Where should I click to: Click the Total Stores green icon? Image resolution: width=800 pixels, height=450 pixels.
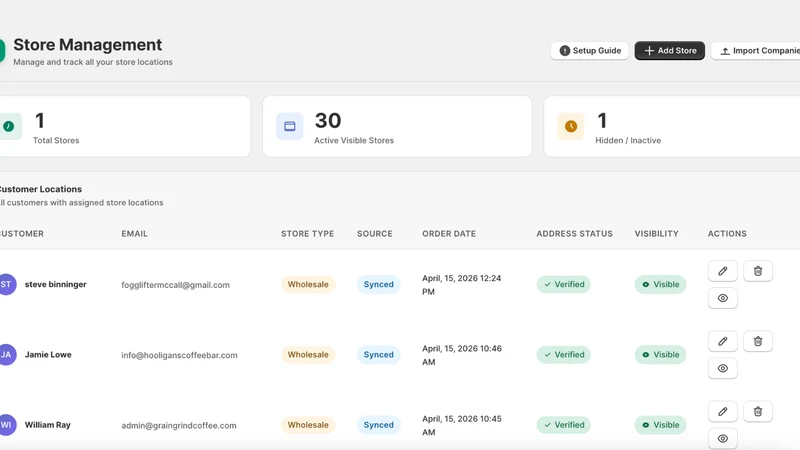pyautogui.click(x=9, y=126)
